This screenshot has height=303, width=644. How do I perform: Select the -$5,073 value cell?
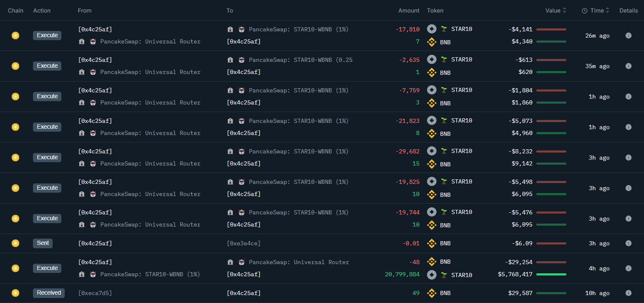[520, 121]
